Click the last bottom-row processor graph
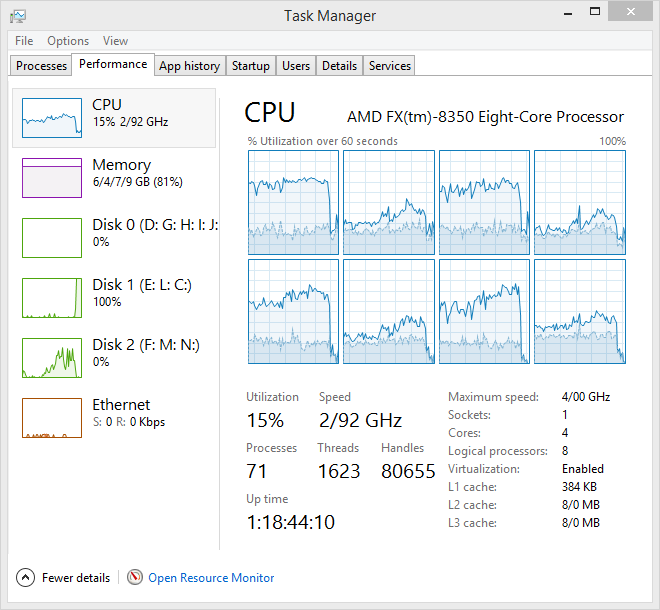 (x=580, y=311)
